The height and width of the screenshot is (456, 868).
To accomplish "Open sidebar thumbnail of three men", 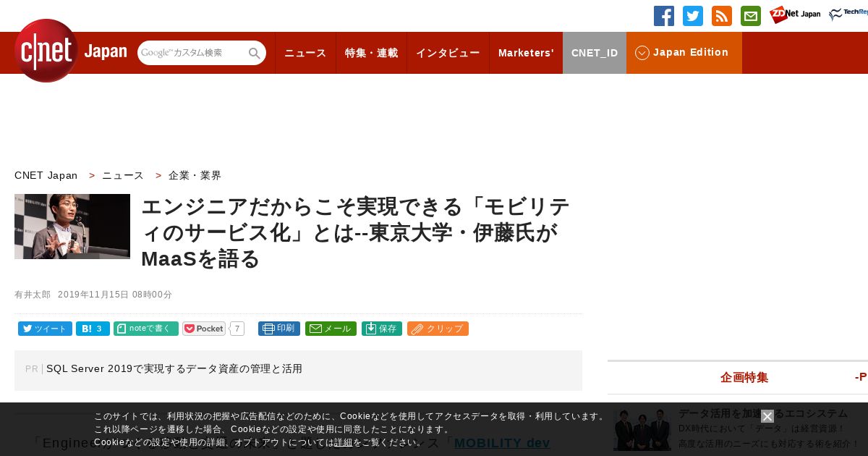I will point(642,430).
